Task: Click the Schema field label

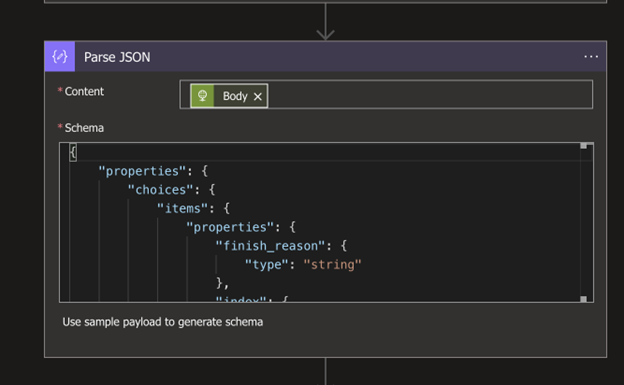Action: (x=84, y=128)
